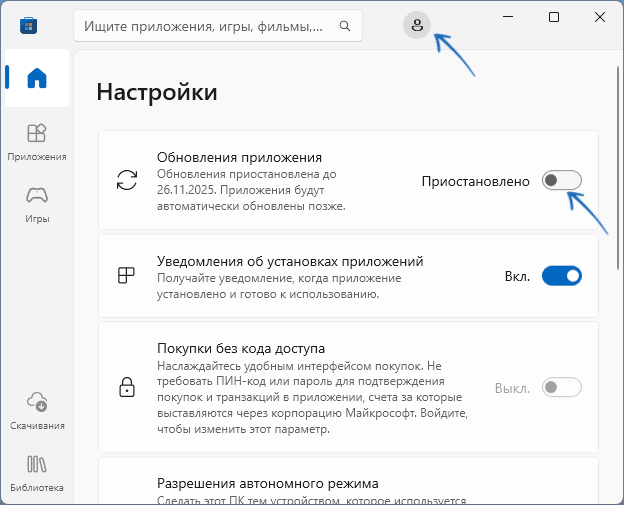The height and width of the screenshot is (505, 624).
Task: Focus the search field Ищите приложения
Action: [x=218, y=26]
